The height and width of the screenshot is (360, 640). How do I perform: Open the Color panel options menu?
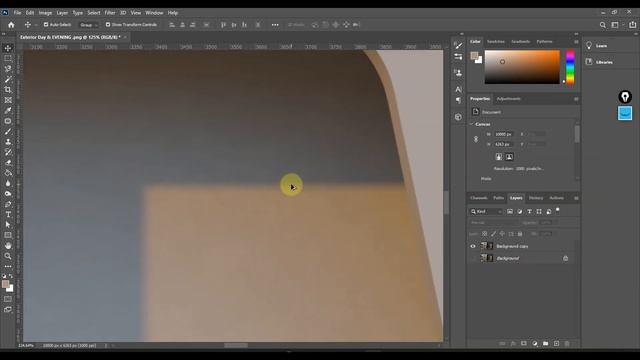coord(576,42)
